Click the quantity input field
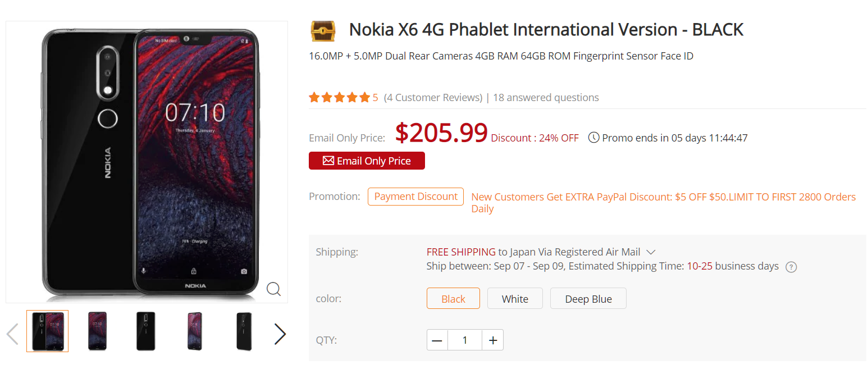Screen dimensions: 868x369 click(x=465, y=340)
